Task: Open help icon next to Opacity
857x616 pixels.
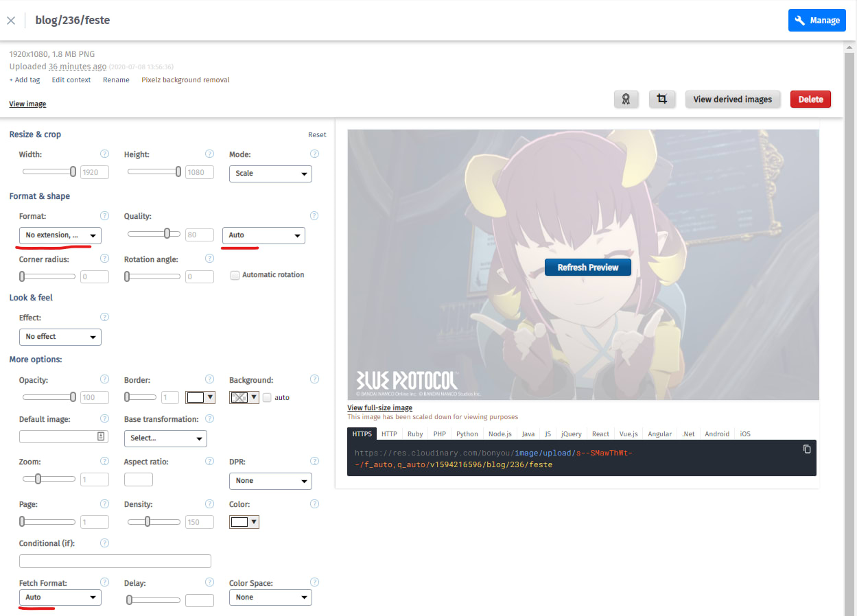Action: (x=104, y=379)
